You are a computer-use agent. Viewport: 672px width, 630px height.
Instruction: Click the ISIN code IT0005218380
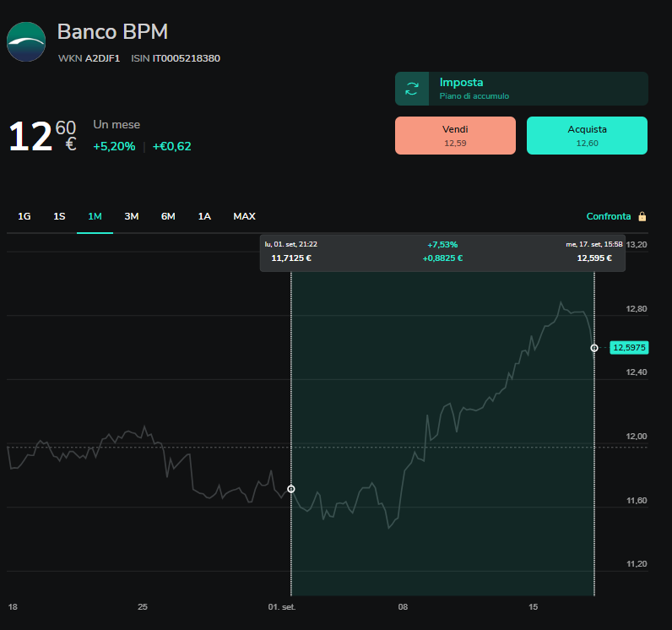(x=186, y=58)
